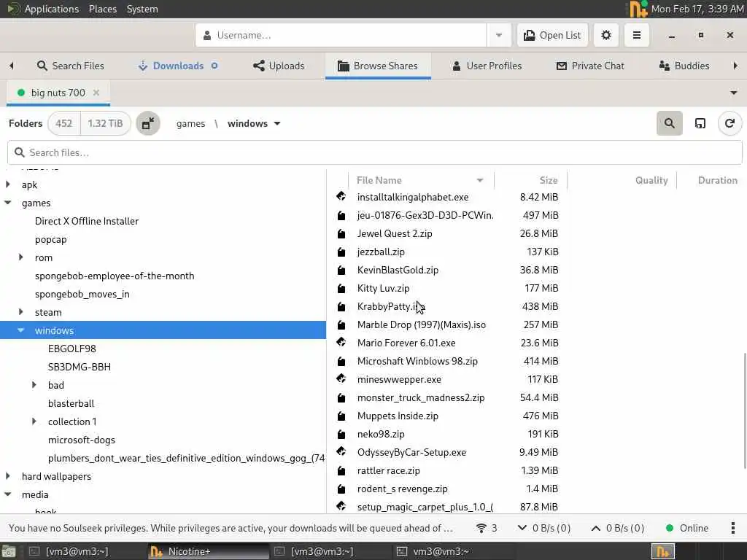747x560 pixels.
Task: Select the blasterball folder
Action: coord(71,403)
